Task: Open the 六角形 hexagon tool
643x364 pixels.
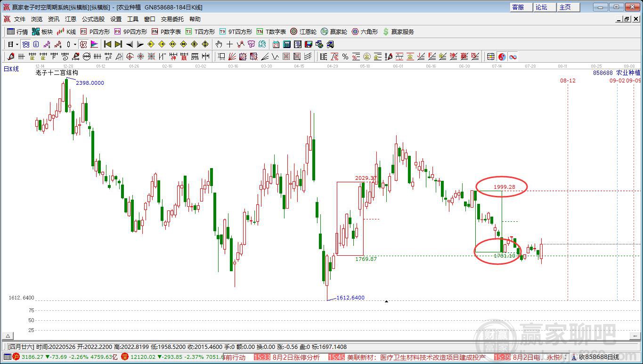Action: [x=365, y=32]
